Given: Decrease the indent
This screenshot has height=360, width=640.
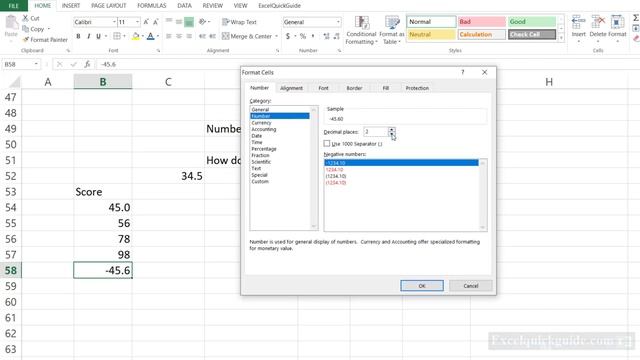Looking at the screenshot, I should [202, 36].
